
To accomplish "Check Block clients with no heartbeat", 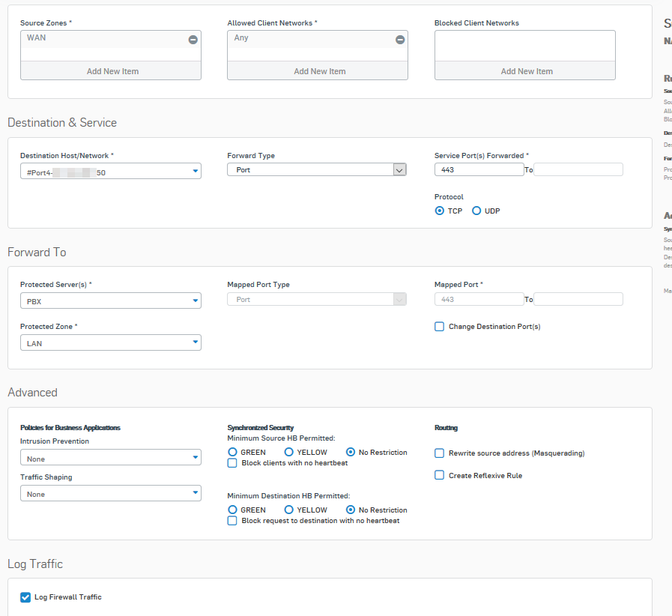I will [x=232, y=463].
